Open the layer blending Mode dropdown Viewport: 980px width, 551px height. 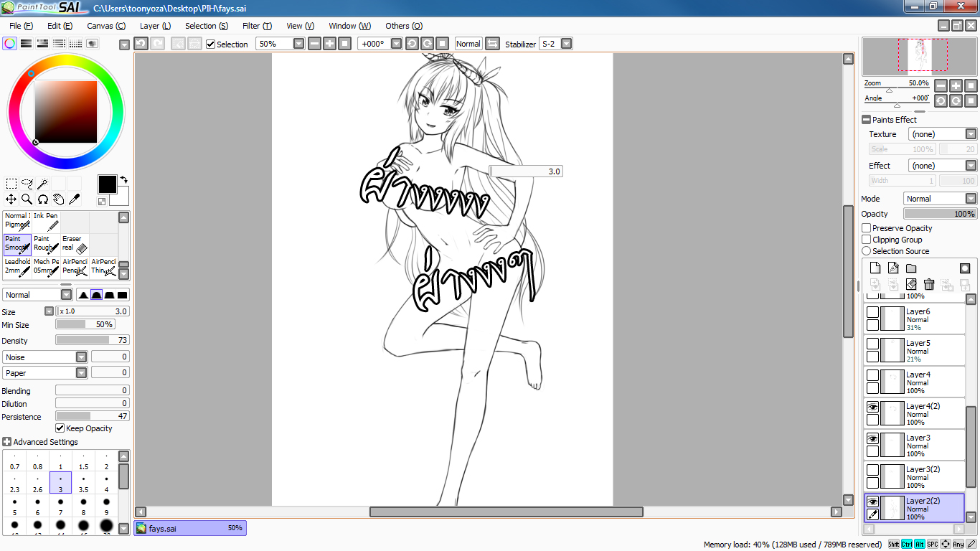pos(971,199)
